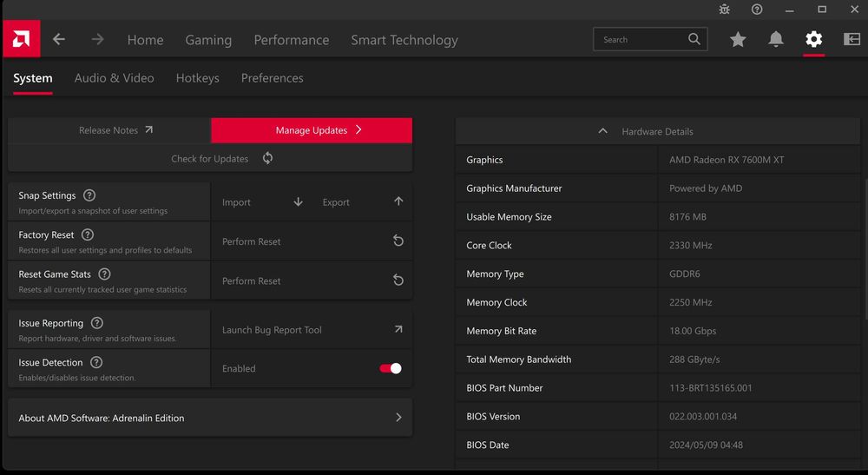The height and width of the screenshot is (475, 868).
Task: Open Manage Updates
Action: [312, 130]
